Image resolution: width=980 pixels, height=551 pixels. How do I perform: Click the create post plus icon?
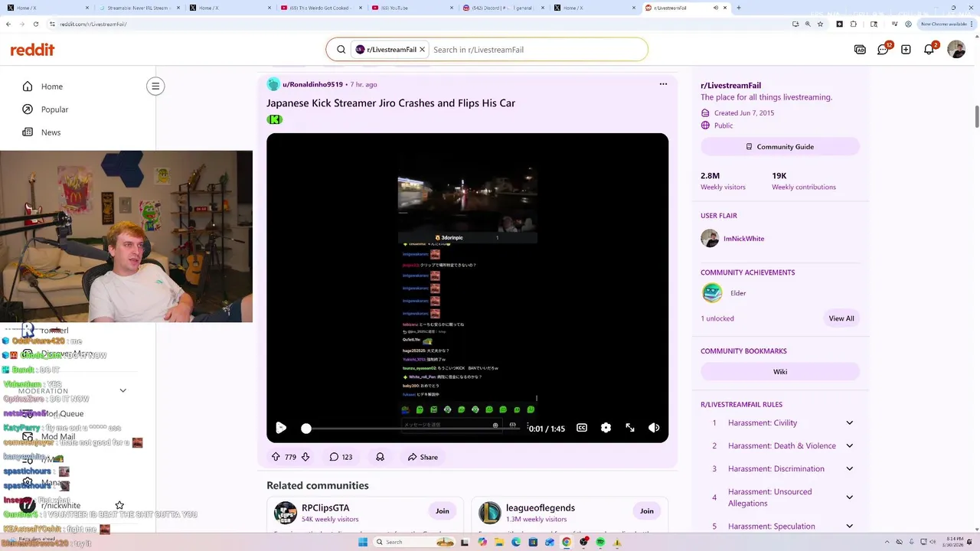point(906,50)
